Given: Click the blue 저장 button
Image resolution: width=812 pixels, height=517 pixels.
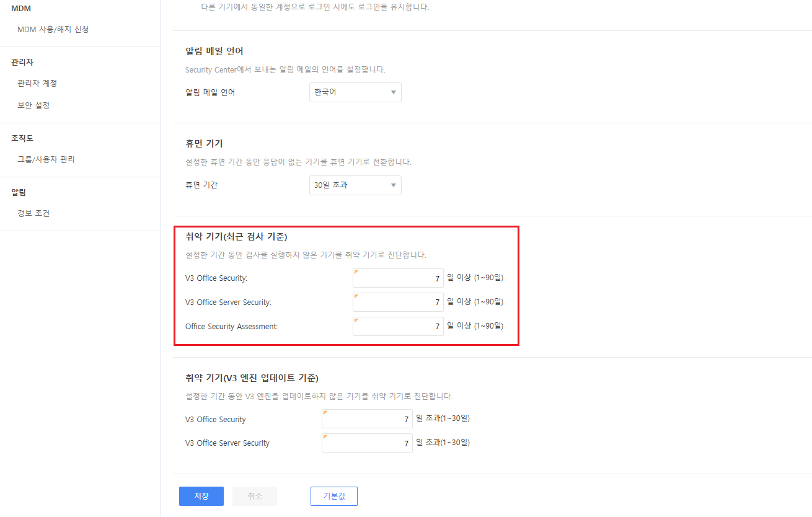Looking at the screenshot, I should tap(201, 497).
